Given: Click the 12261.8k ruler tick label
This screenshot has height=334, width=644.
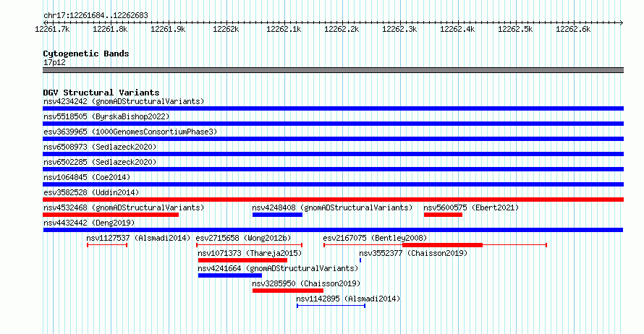Looking at the screenshot, I should coord(110,29).
